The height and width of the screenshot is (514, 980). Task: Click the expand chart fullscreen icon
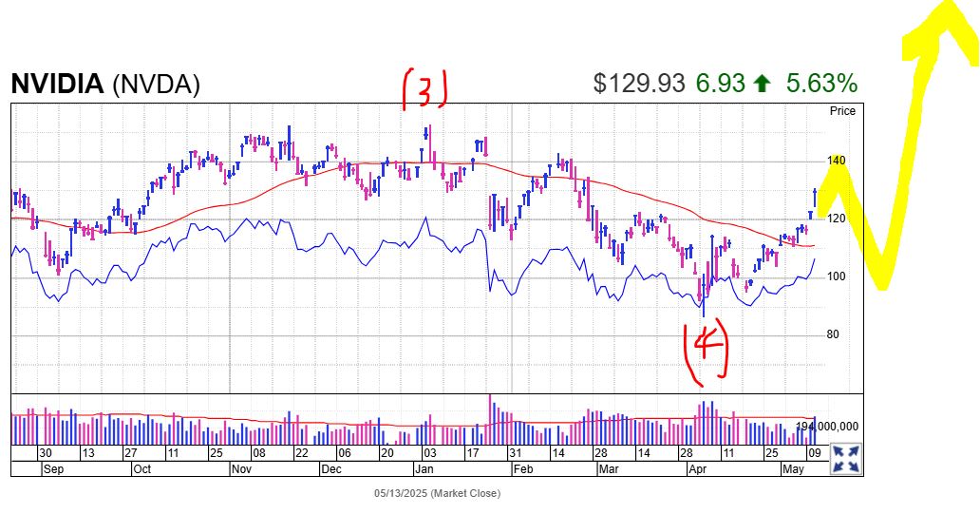click(x=845, y=459)
